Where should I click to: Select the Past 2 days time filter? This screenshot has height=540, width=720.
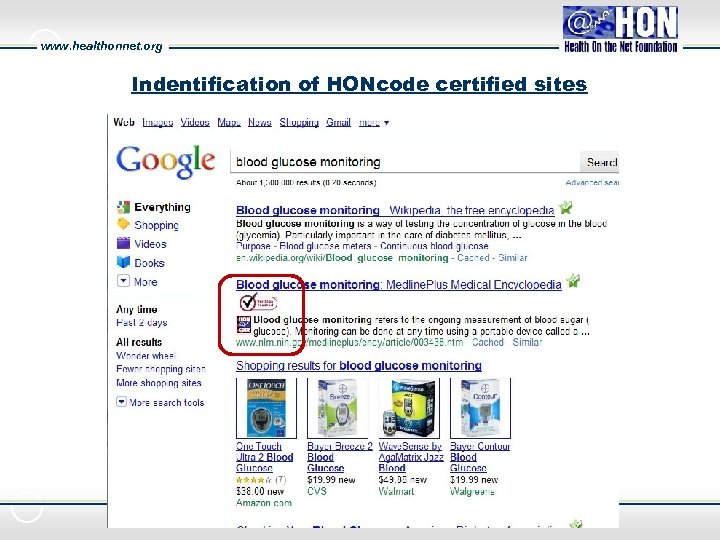pyautogui.click(x=141, y=322)
